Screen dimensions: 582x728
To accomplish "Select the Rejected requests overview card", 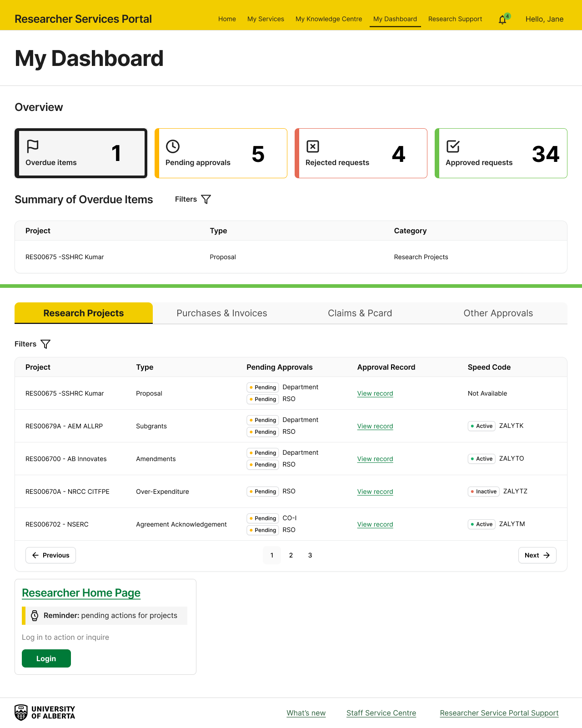I will pos(361,153).
